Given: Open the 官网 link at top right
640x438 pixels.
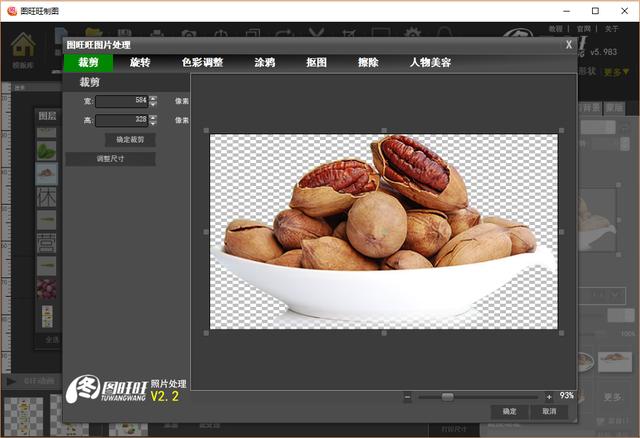Looking at the screenshot, I should [584, 29].
